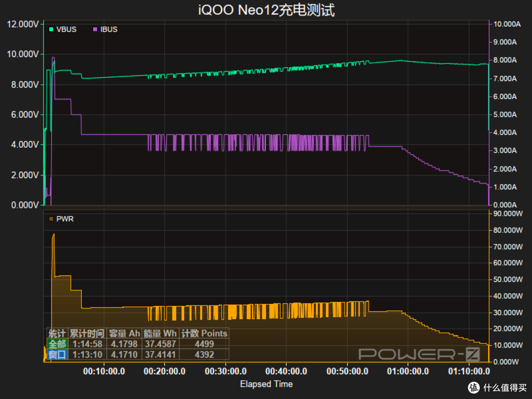
Task: Click the 01:10:00.0 time axis tick
Action: click(x=469, y=371)
